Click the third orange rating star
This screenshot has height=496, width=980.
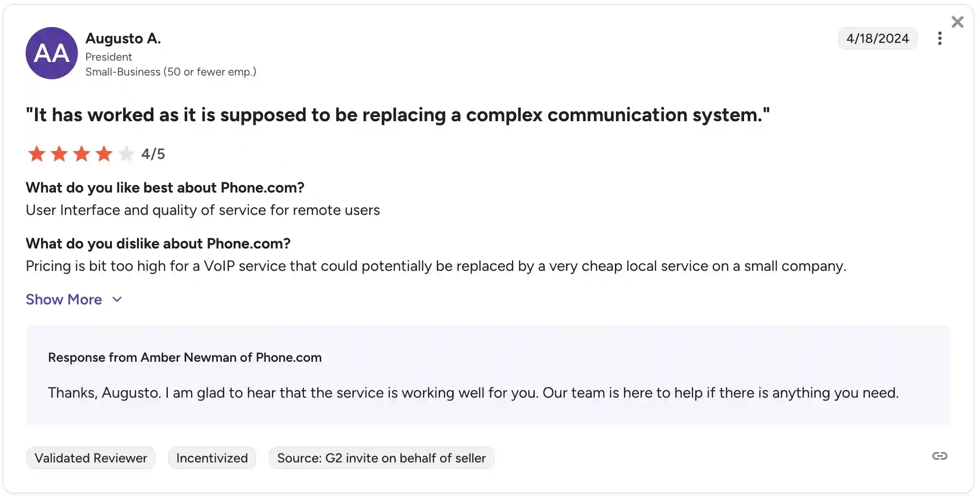pyautogui.click(x=82, y=153)
